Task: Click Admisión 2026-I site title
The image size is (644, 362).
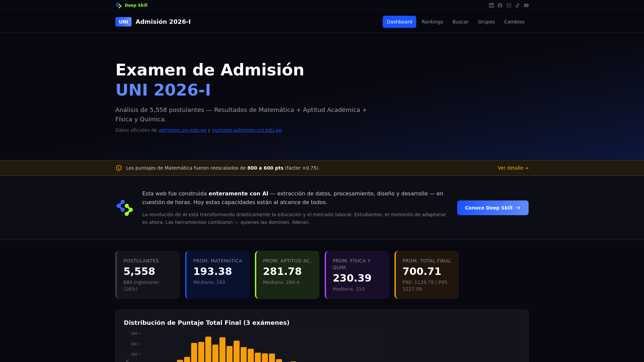Action: [163, 22]
